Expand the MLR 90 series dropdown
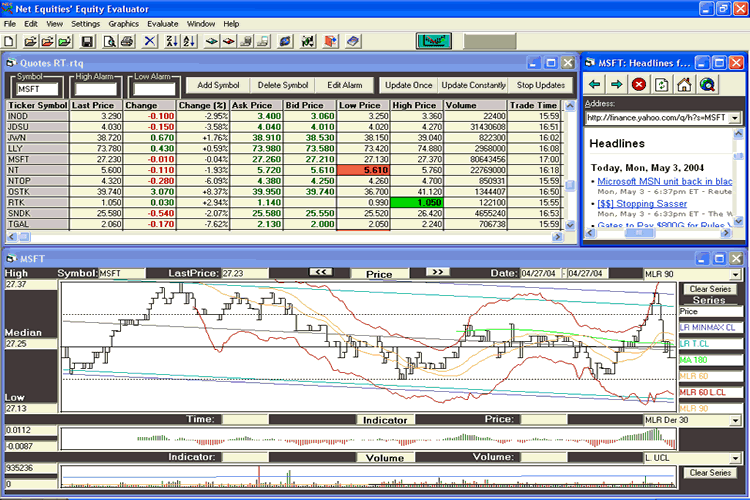The height and width of the screenshot is (500, 750). click(735, 275)
